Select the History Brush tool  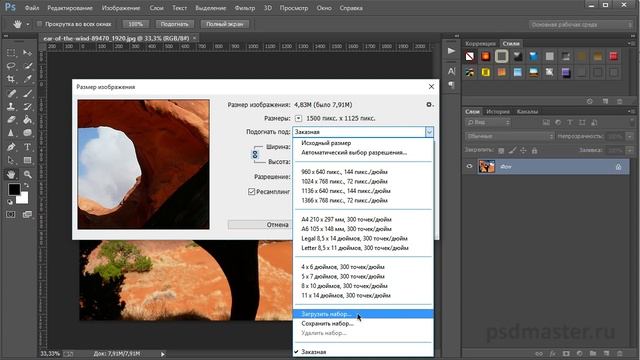27,107
